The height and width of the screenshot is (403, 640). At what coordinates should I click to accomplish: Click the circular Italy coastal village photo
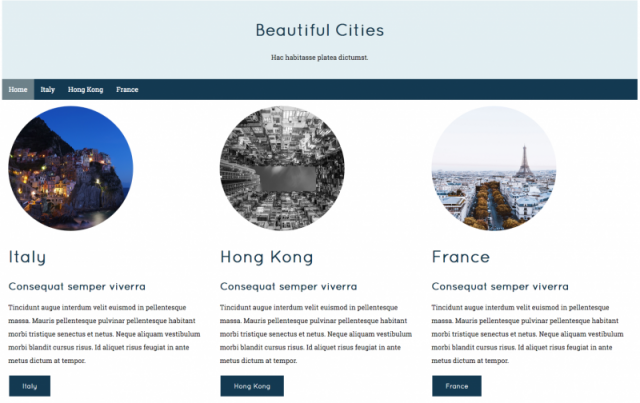(70, 168)
